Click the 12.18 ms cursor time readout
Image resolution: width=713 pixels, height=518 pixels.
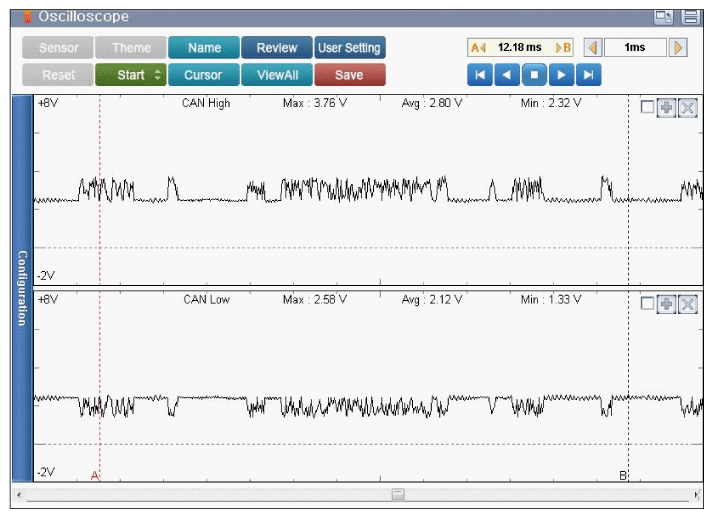click(520, 47)
